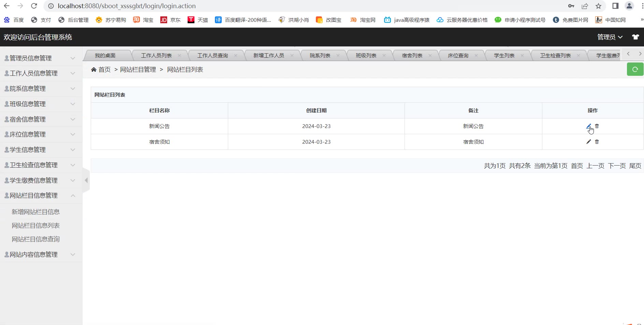Expand 学生信息管理 menu

[x=41, y=150]
